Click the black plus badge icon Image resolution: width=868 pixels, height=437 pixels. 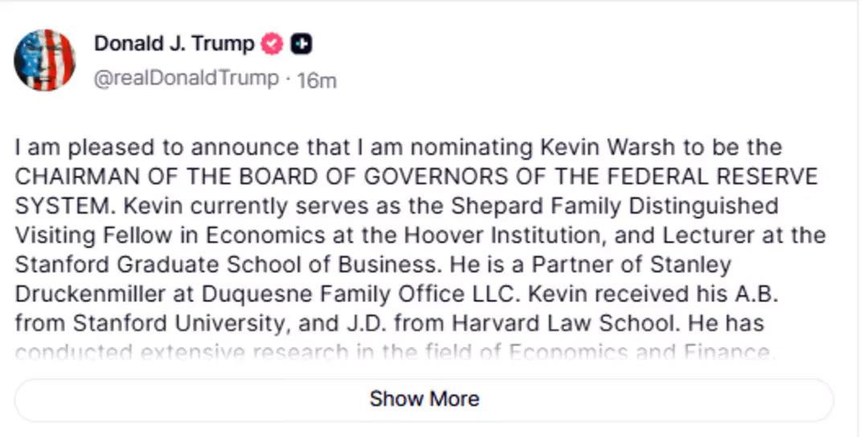coord(301,44)
